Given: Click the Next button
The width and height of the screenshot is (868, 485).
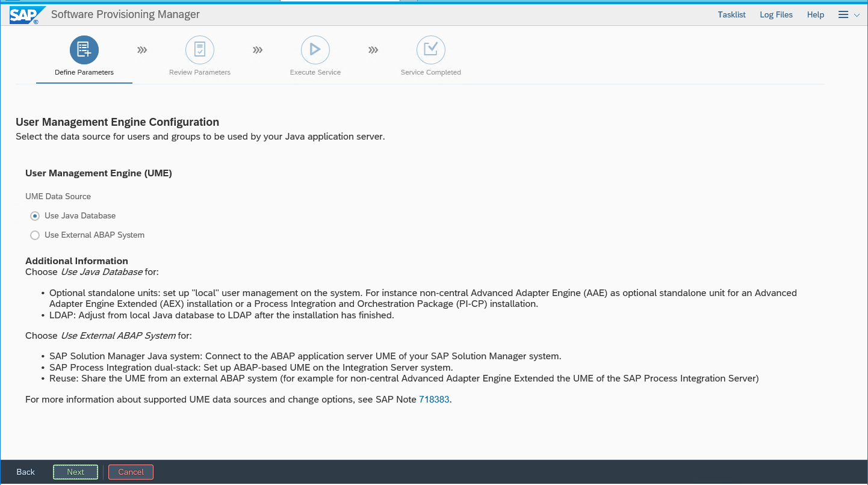Looking at the screenshot, I should (75, 472).
